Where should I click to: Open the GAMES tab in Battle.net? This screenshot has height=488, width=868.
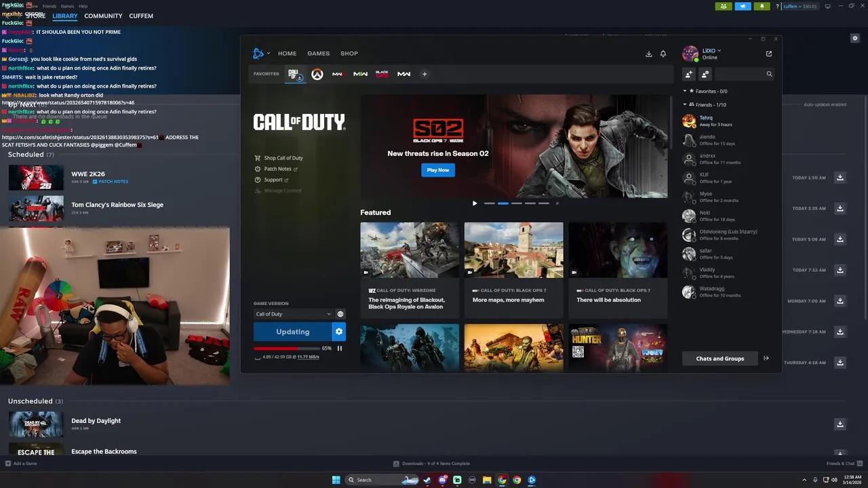pos(318,54)
